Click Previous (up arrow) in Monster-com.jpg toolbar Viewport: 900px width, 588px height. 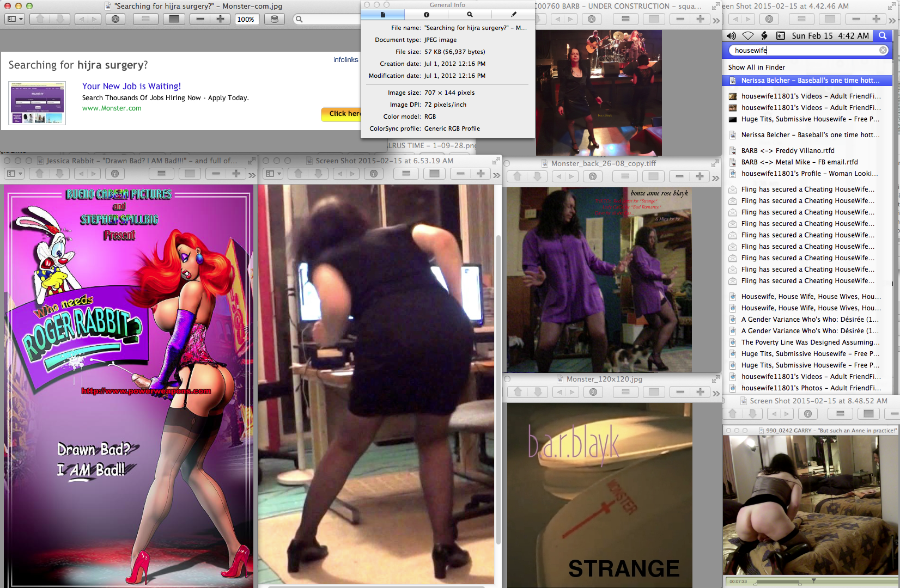point(40,19)
